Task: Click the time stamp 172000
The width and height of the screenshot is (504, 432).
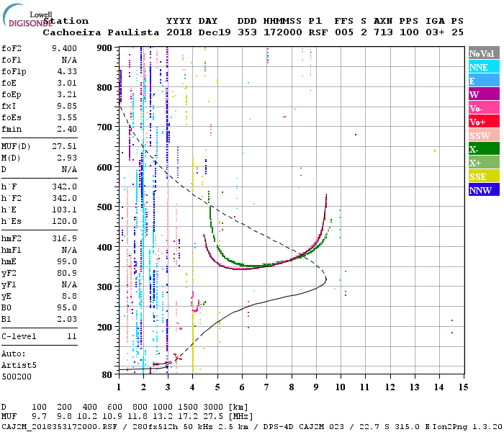Action: tap(282, 33)
